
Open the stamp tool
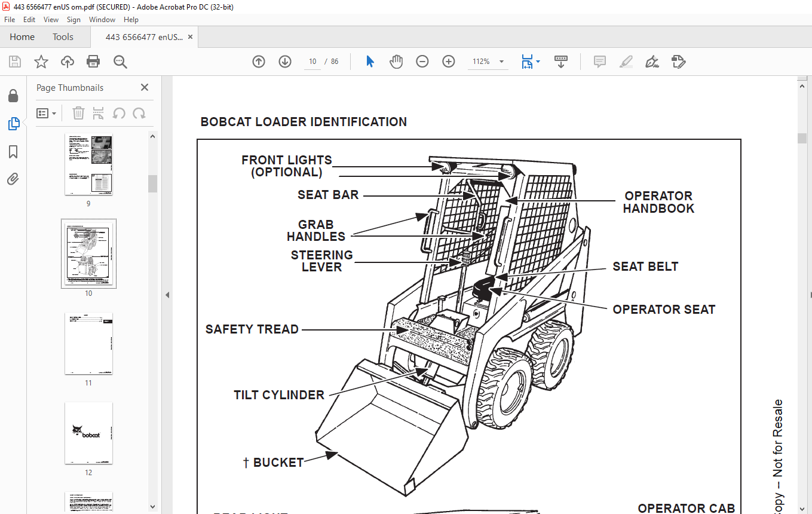(x=678, y=62)
